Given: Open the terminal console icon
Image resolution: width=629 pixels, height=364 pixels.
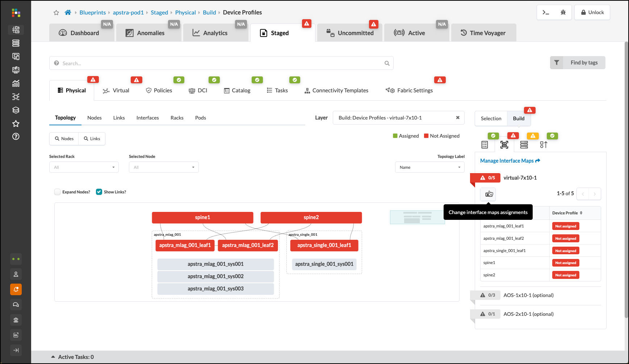Looking at the screenshot, I should point(546,12).
